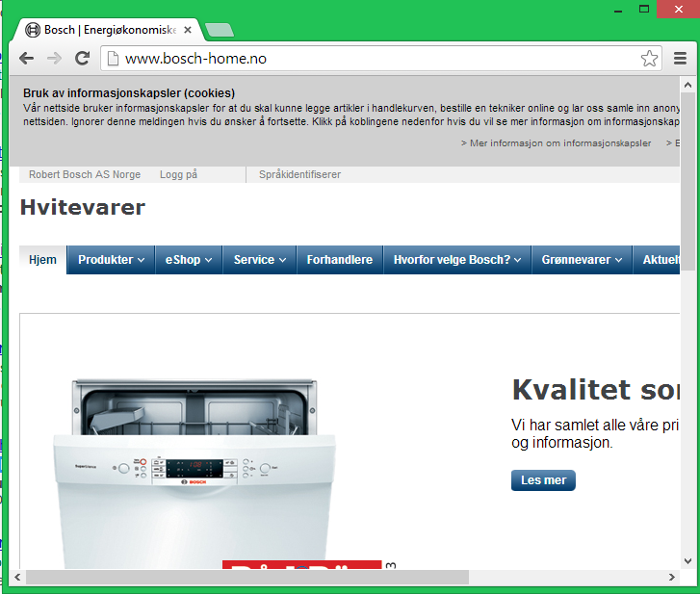The image size is (700, 594).
Task: Open the Hjem navigation tab
Action: (x=43, y=260)
